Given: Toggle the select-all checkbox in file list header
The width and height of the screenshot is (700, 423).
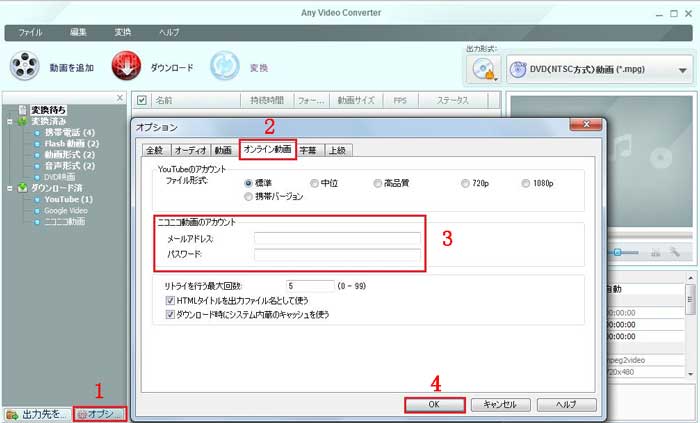Looking at the screenshot, I should click(x=142, y=100).
